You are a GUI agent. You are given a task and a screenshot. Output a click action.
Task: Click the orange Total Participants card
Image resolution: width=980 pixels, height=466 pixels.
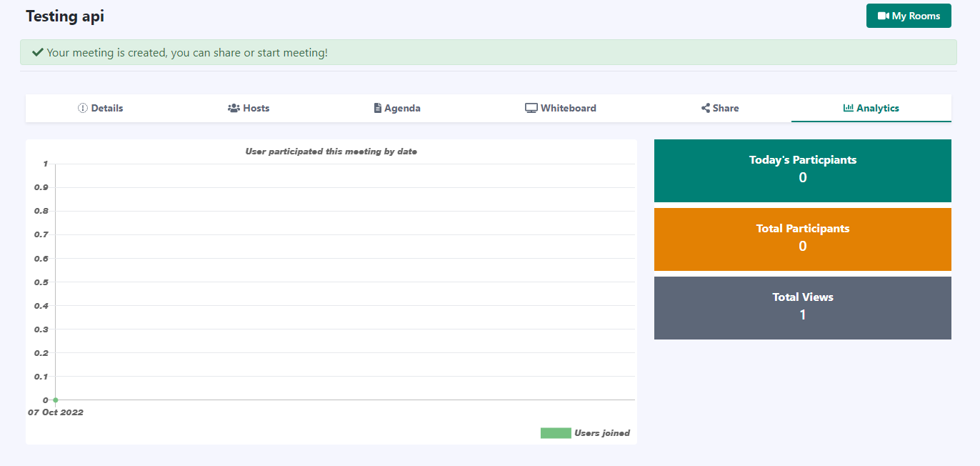click(802, 239)
